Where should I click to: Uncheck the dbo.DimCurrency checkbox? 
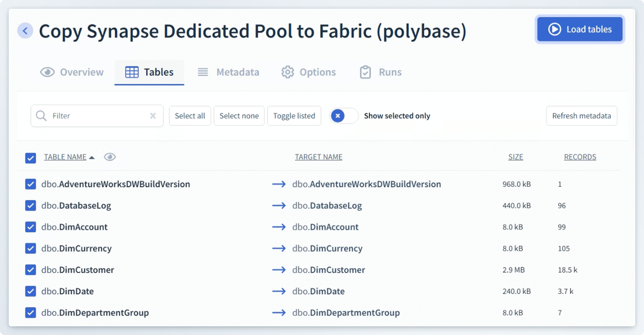pos(30,248)
